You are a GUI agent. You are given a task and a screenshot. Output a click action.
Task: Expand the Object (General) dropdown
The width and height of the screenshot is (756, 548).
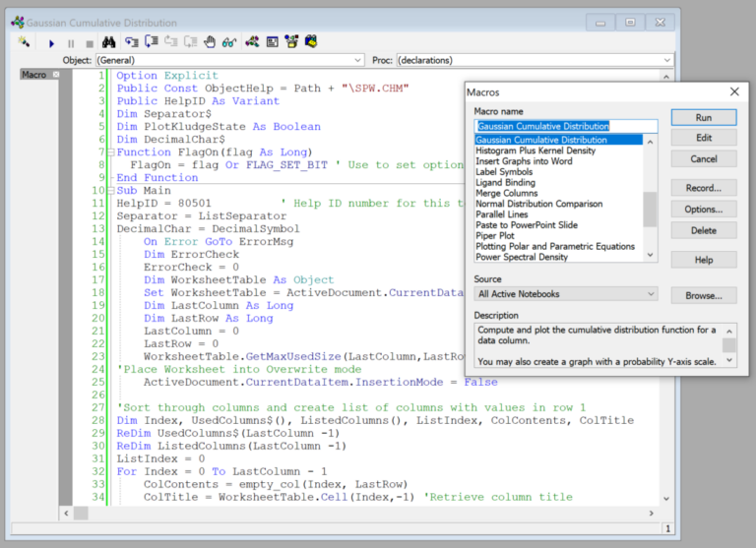click(x=357, y=60)
